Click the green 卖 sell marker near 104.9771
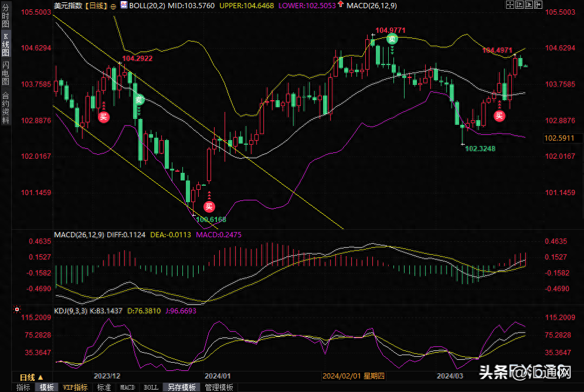The width and height of the screenshot is (584, 392). pos(392,39)
